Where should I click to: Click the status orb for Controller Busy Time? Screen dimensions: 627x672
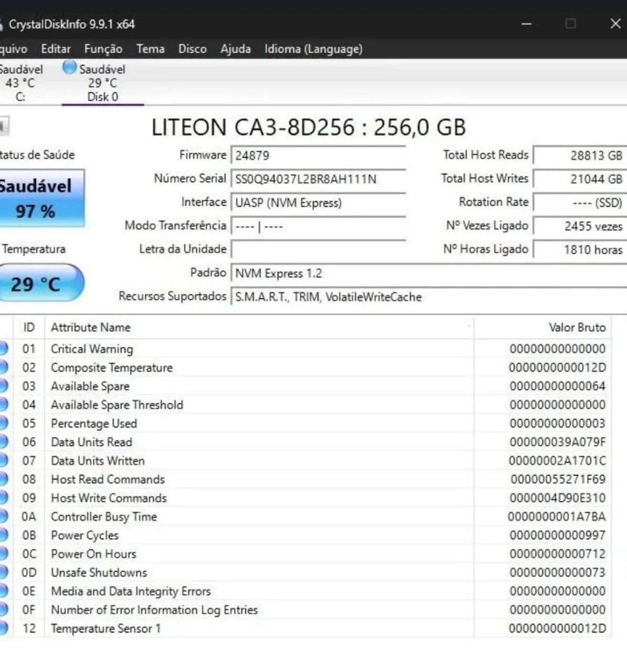click(3, 517)
